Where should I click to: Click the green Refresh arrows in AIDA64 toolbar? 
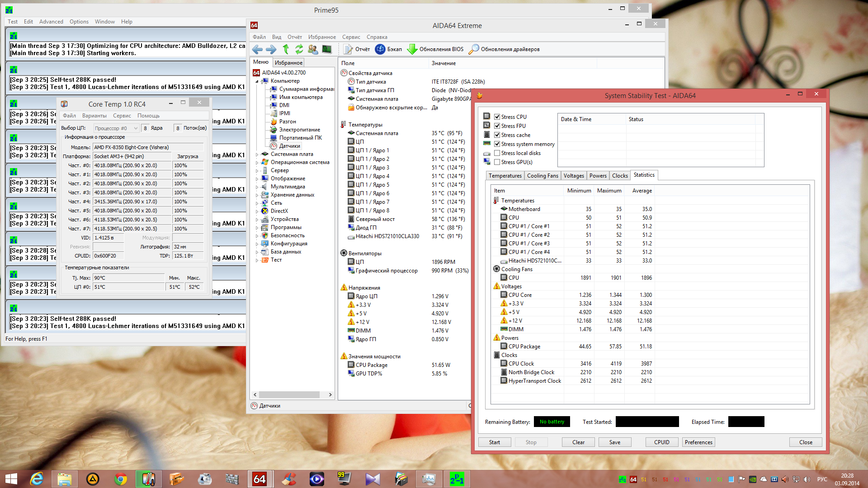coord(299,49)
